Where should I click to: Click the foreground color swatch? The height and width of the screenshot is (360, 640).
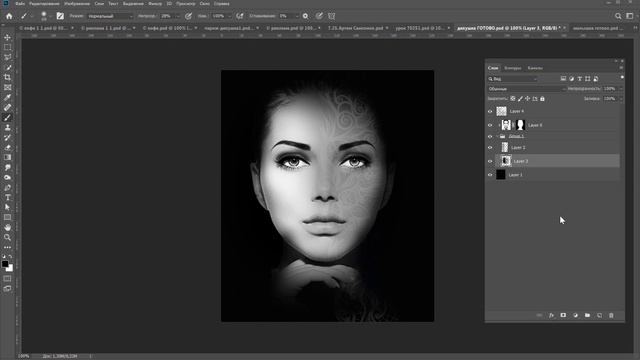coord(5,264)
